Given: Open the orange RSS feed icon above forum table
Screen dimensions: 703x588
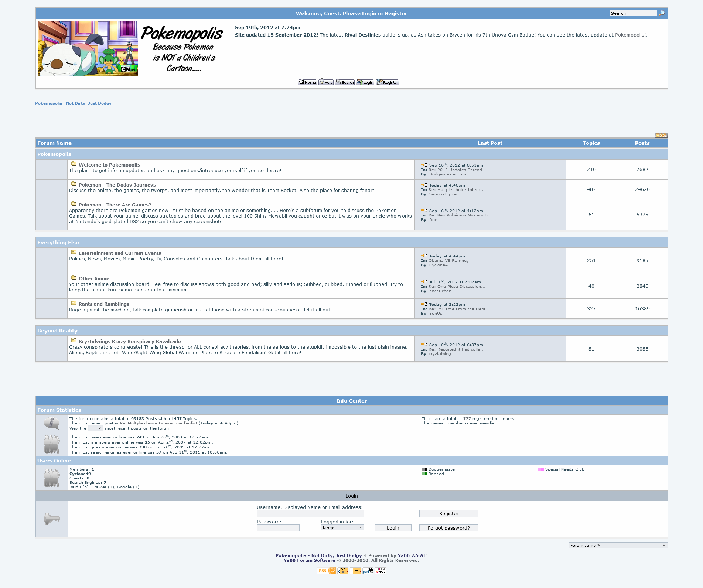Looking at the screenshot, I should coord(661,135).
